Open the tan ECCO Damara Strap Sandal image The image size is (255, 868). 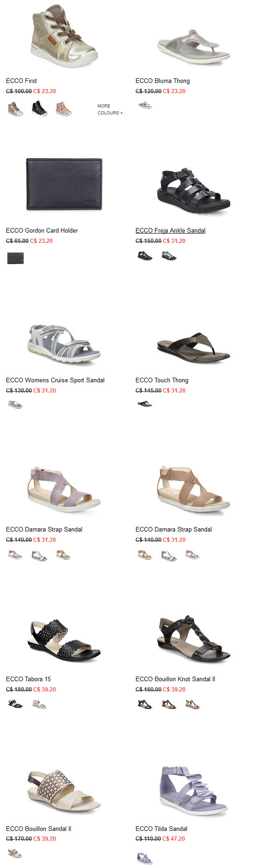pyautogui.click(x=193, y=490)
